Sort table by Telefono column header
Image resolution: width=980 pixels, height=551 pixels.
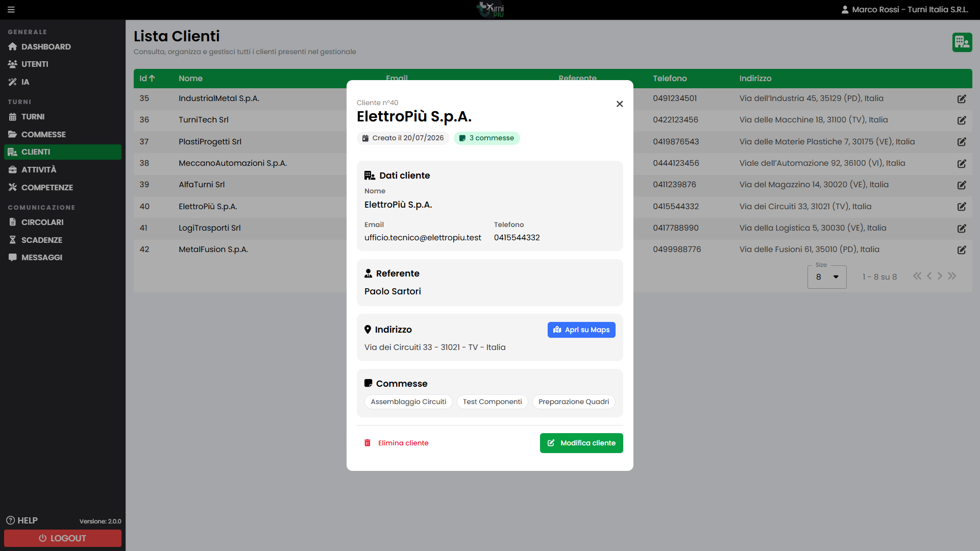click(x=670, y=79)
